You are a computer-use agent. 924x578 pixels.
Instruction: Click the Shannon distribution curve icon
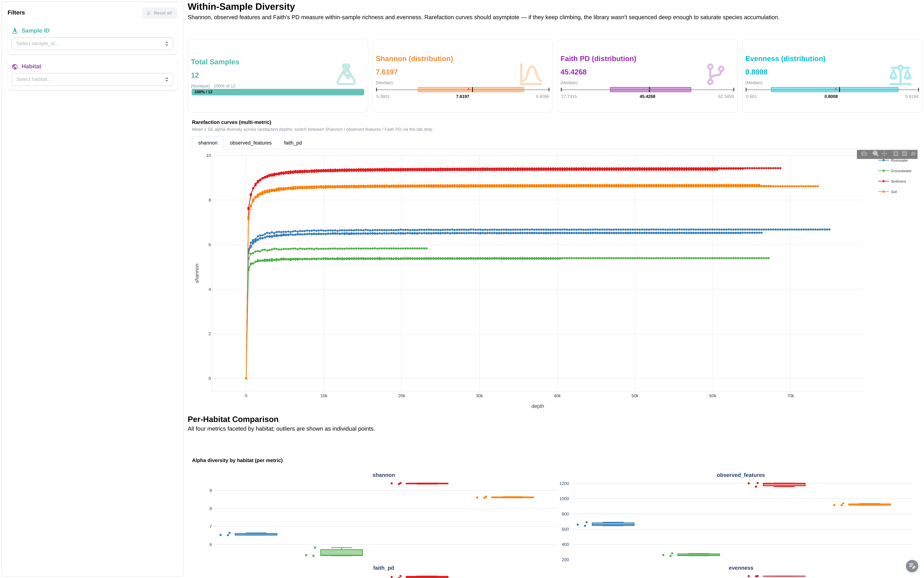pyautogui.click(x=530, y=74)
